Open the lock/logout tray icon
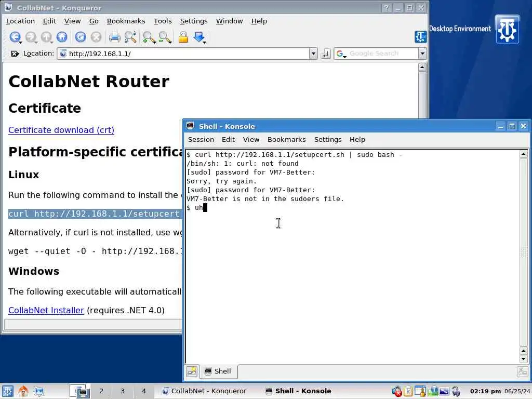 [456, 392]
